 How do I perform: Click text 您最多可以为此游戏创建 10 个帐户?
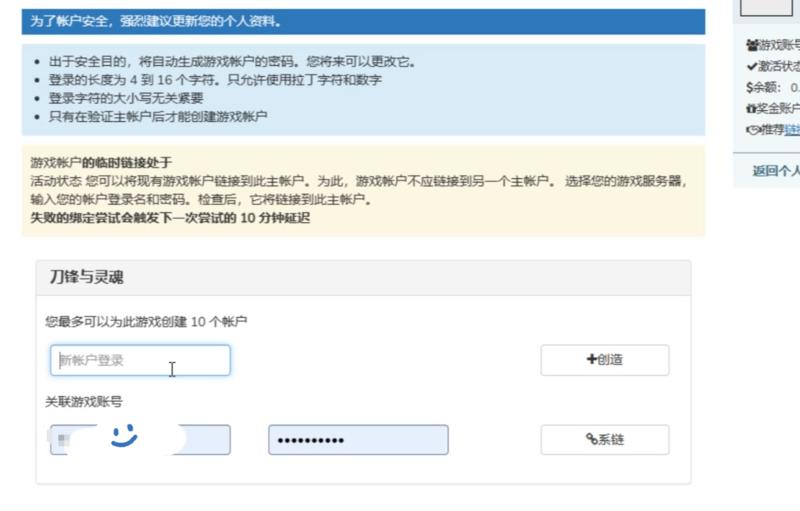click(146, 322)
